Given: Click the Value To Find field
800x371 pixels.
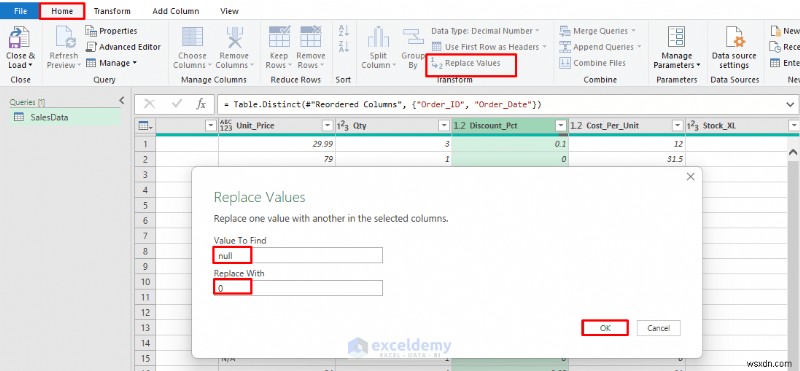Looking at the screenshot, I should click(x=298, y=256).
